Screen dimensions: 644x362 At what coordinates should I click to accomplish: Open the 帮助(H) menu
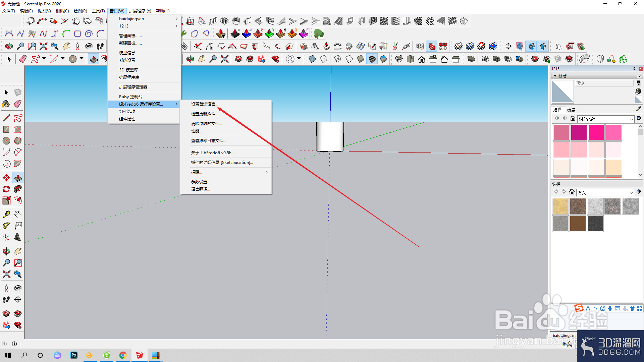pos(163,11)
